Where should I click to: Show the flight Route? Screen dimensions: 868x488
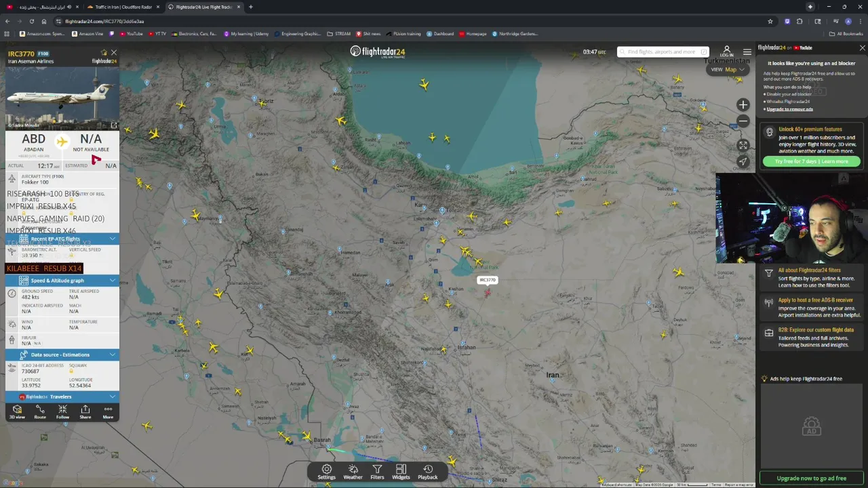coord(40,412)
